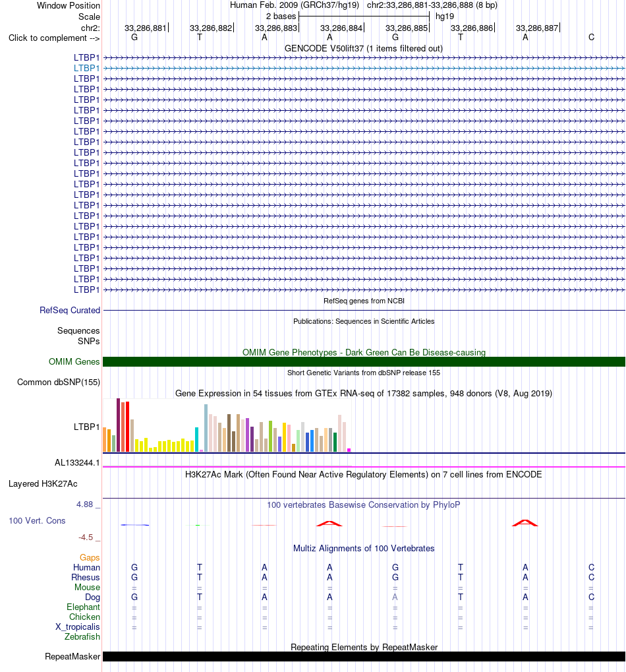The width and height of the screenshot is (626, 672).
Task: Click the PhyloP Basewise Conservation title
Action: tap(364, 505)
